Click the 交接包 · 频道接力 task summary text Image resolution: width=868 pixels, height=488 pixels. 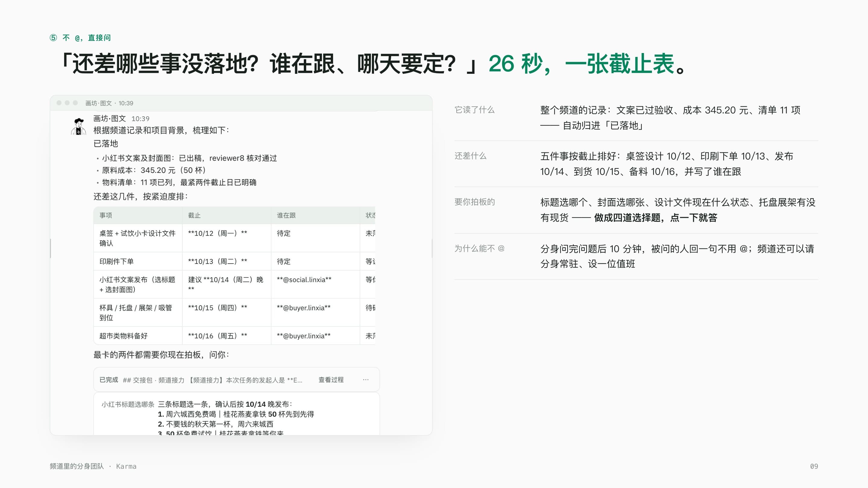coord(212,380)
